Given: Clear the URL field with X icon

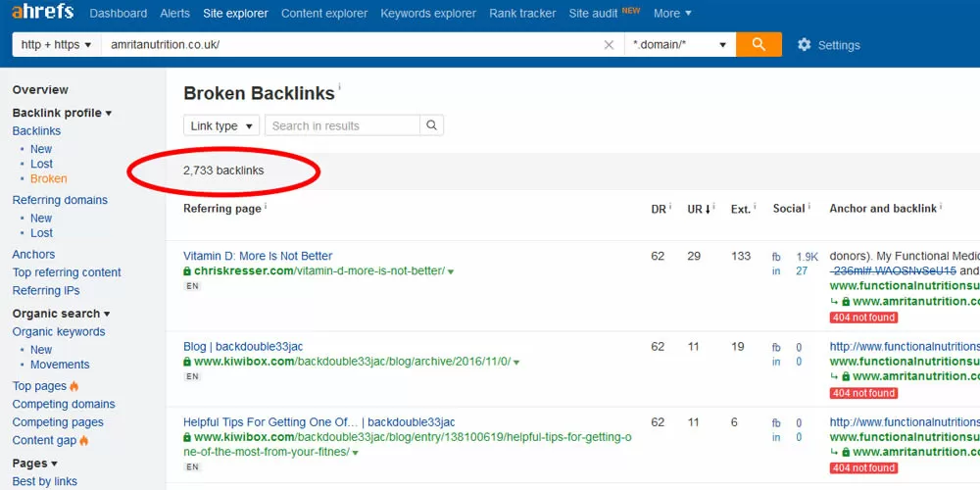Looking at the screenshot, I should coord(609,45).
